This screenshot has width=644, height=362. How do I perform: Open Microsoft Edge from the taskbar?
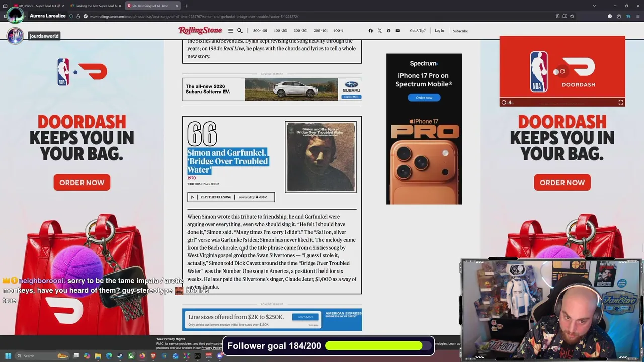[x=109, y=356]
